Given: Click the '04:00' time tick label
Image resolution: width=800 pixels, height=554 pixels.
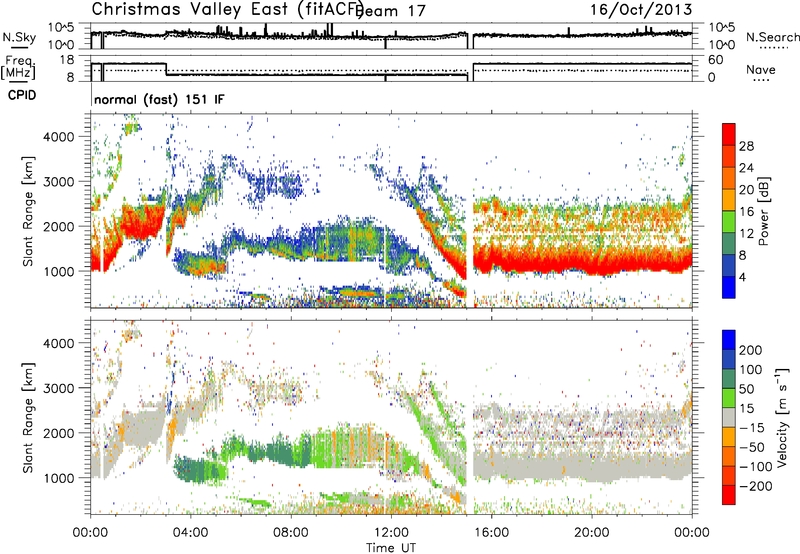Looking at the screenshot, I should (x=190, y=533).
